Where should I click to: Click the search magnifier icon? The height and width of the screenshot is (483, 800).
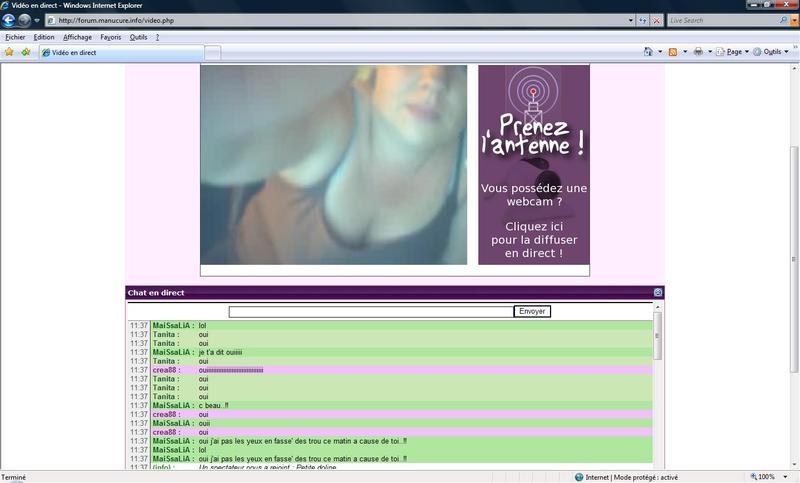pyautogui.click(x=782, y=20)
